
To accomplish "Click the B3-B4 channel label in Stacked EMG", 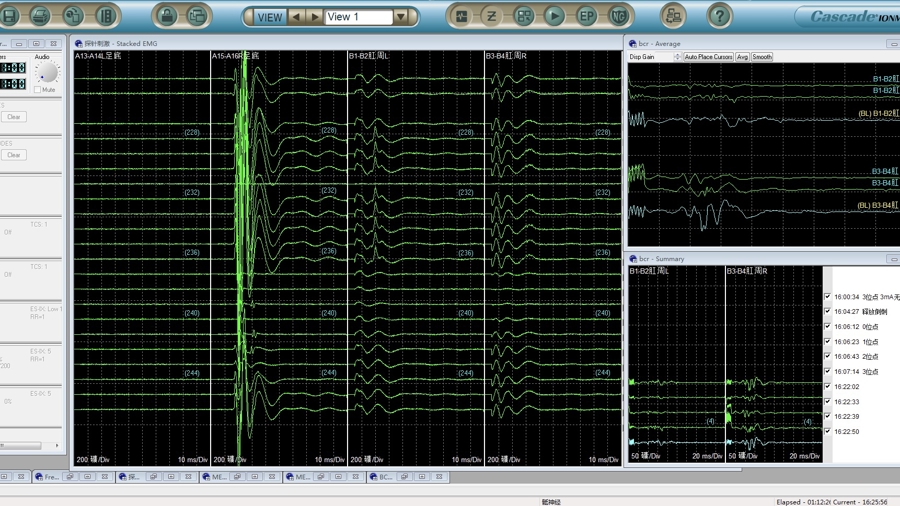I will point(506,56).
